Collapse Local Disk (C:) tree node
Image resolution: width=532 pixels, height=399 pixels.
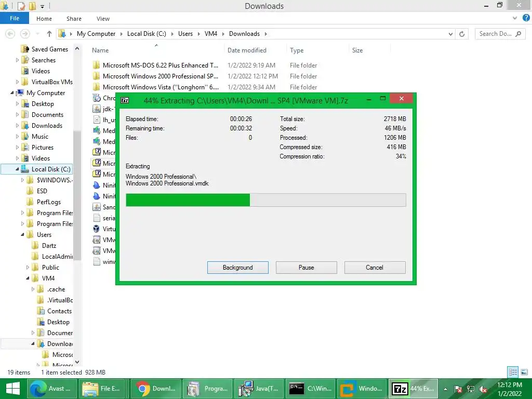(x=17, y=169)
